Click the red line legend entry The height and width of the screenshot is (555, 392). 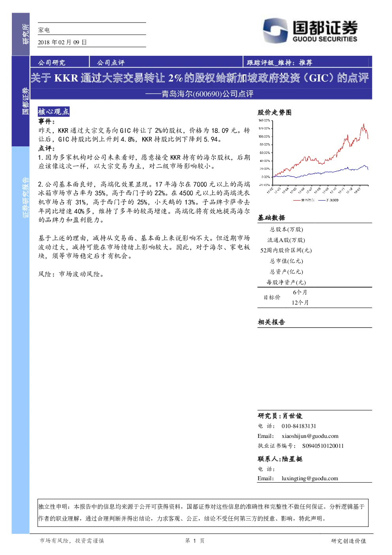[x=304, y=200]
